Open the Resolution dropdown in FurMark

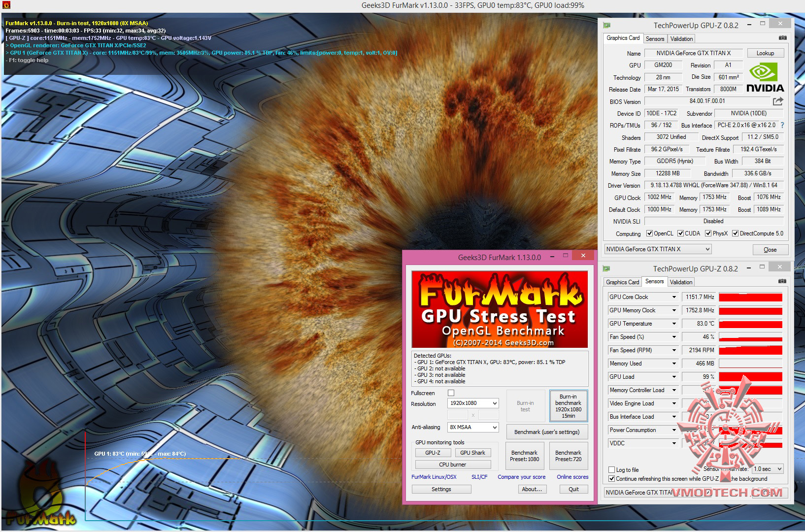coord(473,403)
